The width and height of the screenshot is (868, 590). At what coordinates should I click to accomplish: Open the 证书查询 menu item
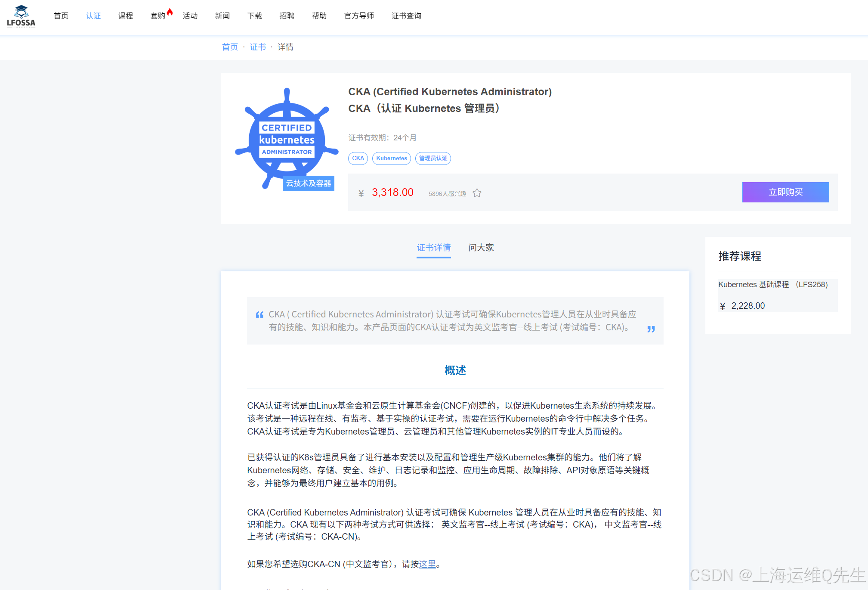point(406,16)
